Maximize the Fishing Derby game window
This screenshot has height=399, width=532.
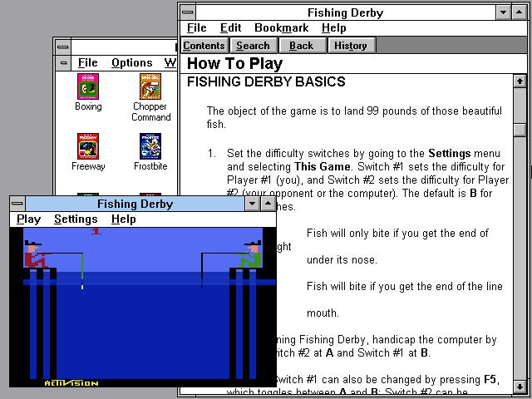pos(268,204)
